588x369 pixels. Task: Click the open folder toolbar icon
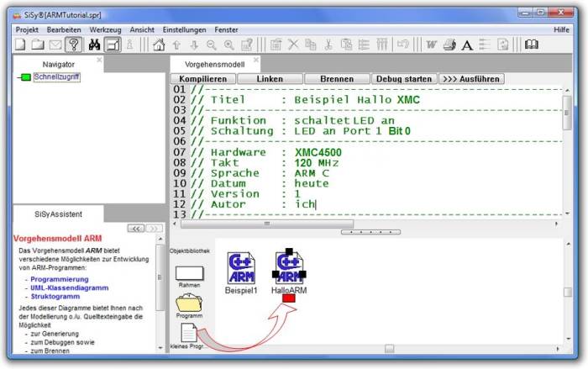(38, 45)
